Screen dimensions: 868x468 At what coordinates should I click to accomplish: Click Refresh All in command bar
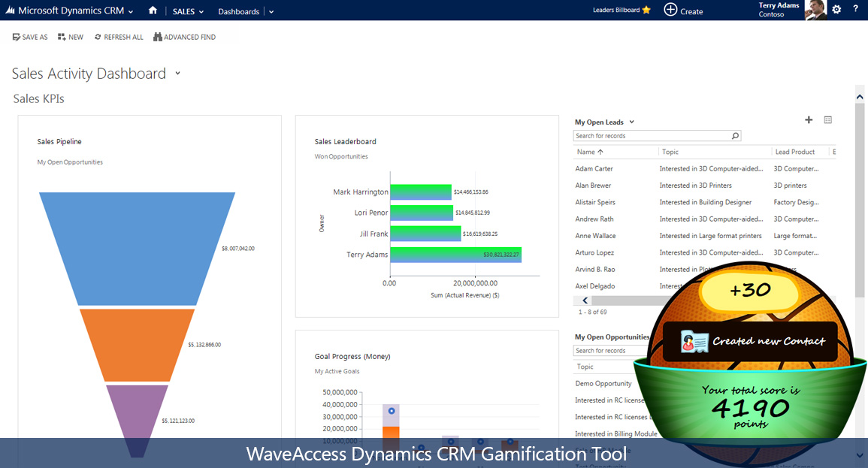pos(119,37)
